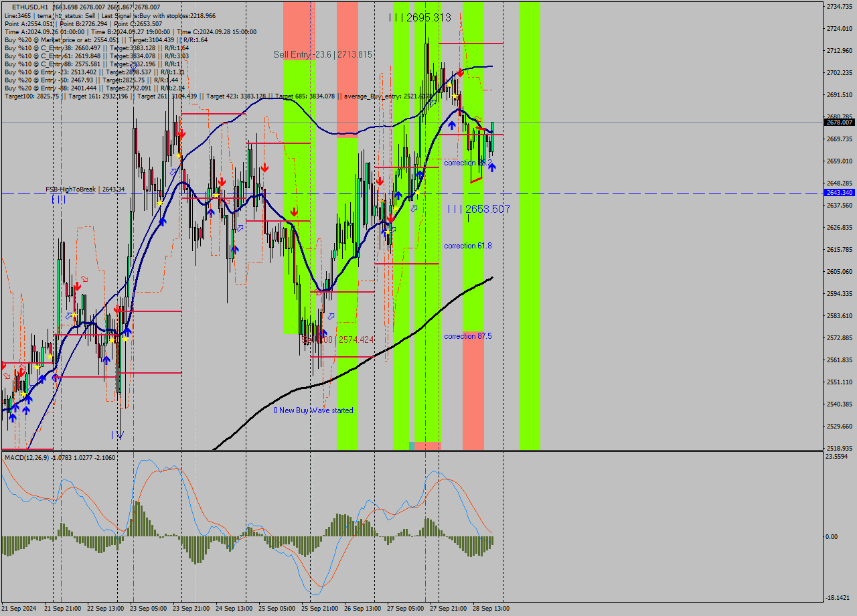Image resolution: width=857 pixels, height=616 pixels.
Task: Click the '23 Sep 21:00' time axis label
Action: coord(191,609)
